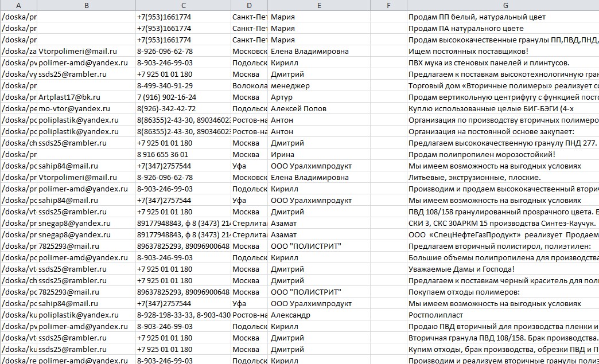Select column B header
This screenshot has width=599, height=364.
[86, 5]
